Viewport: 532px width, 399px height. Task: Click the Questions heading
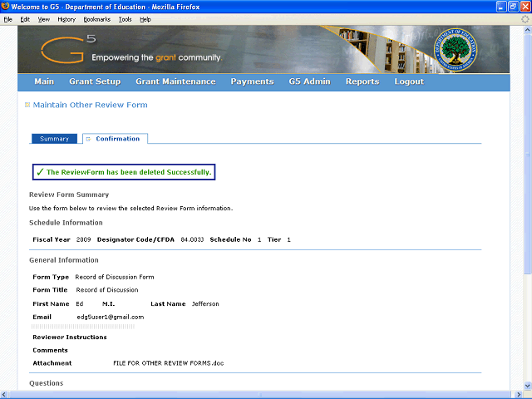[47, 383]
